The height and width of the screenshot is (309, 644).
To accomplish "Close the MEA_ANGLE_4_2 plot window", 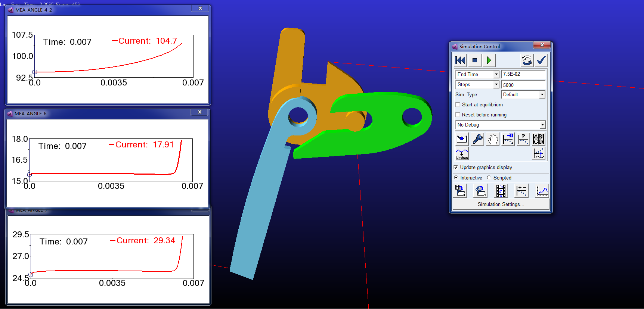I will pos(200,9).
